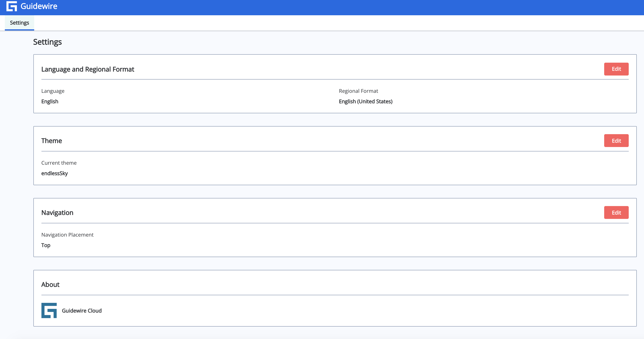644x339 pixels.
Task: Click the 'Theme' section heading
Action: point(51,141)
